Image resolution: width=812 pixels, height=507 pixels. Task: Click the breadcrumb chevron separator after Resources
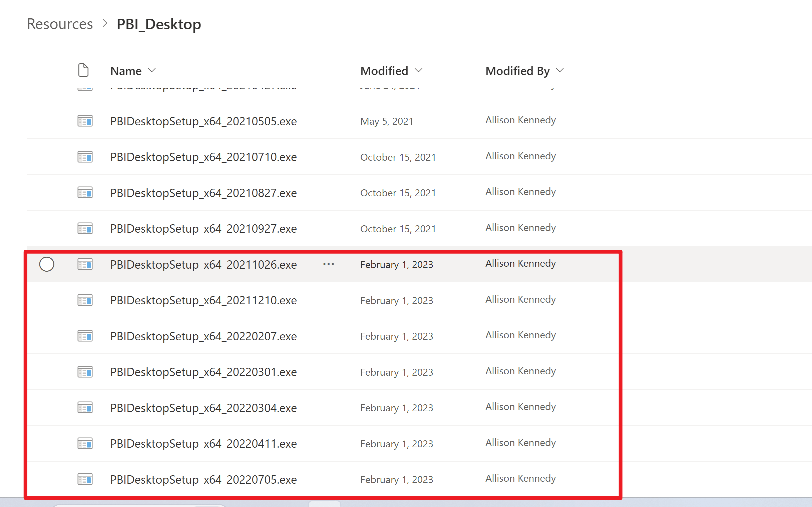[x=105, y=23]
